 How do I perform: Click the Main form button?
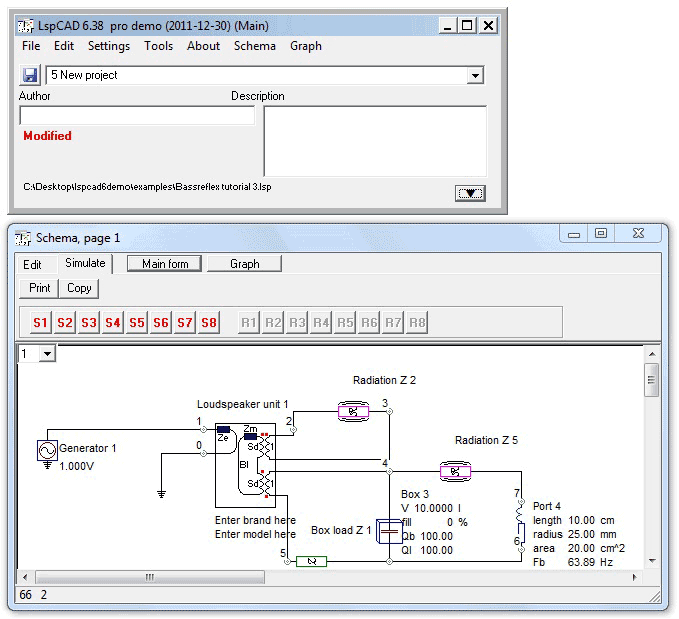coord(165,264)
